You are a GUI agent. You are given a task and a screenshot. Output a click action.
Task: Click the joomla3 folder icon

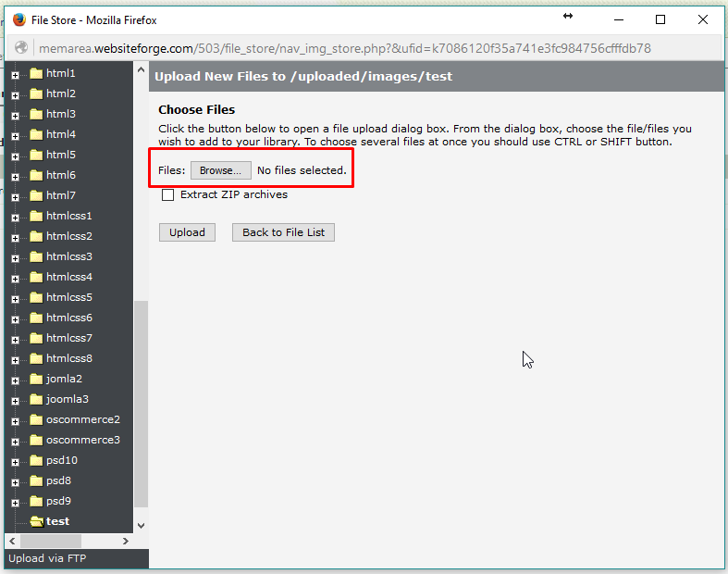click(x=36, y=399)
